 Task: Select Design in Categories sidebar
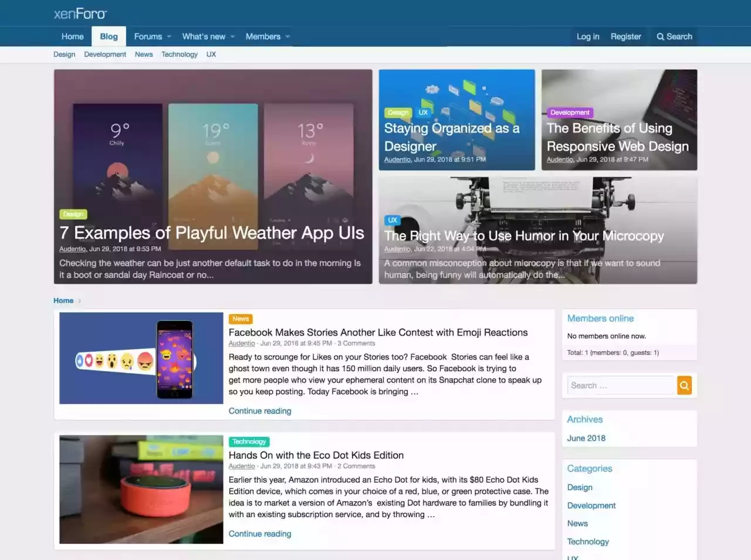click(x=580, y=487)
